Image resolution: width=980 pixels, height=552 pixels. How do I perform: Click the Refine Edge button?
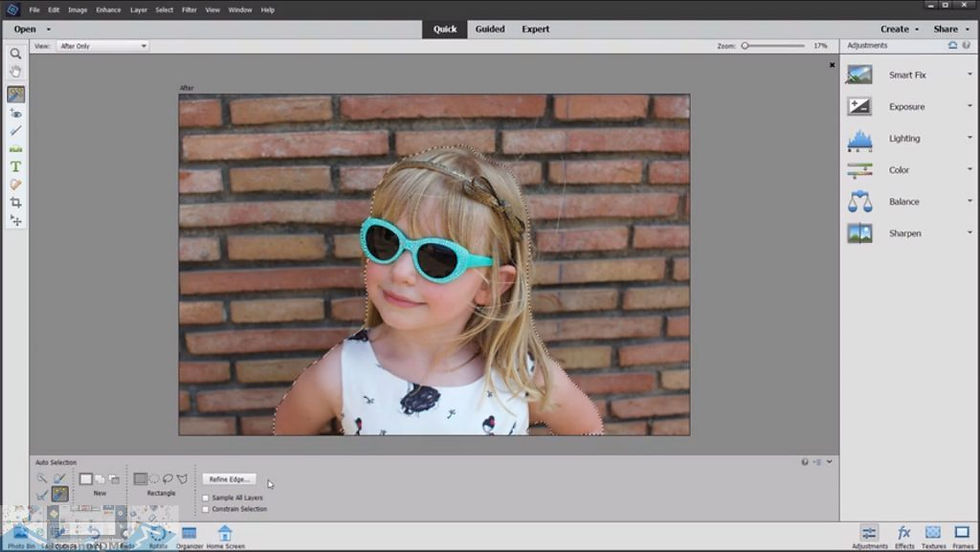pos(229,479)
